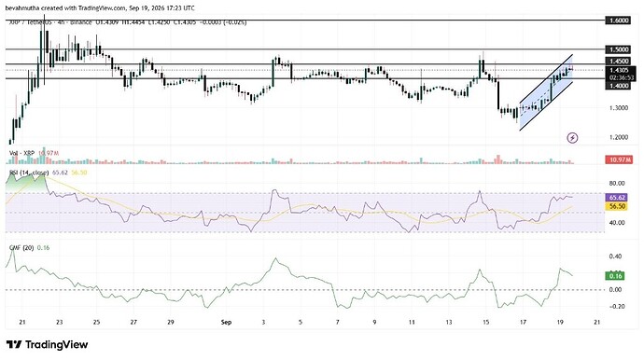The height and width of the screenshot is (360, 644).
Task: Click the 0.00 CMF axis value
Action: (x=616, y=289)
